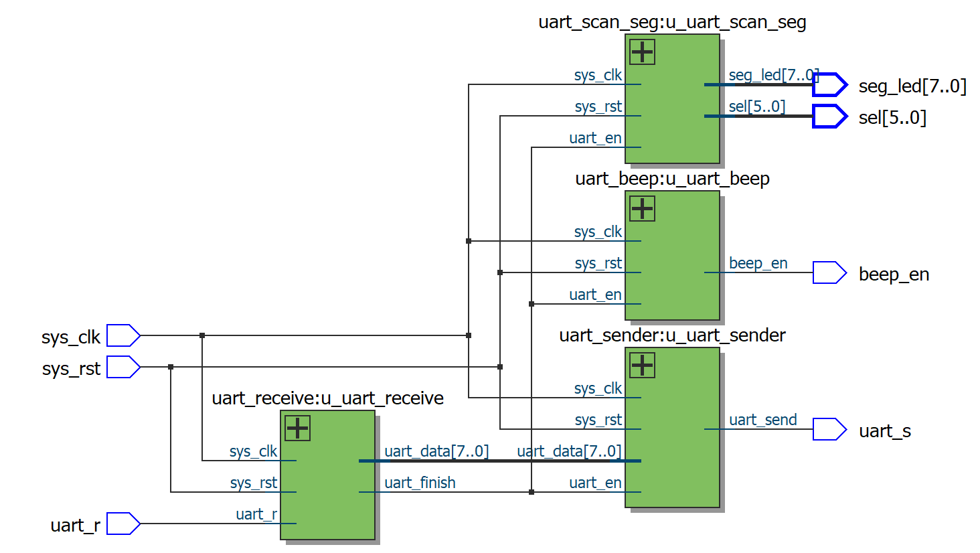This screenshot has width=980, height=553.
Task: Expand the uart_receive block plus icon
Action: coord(297,428)
